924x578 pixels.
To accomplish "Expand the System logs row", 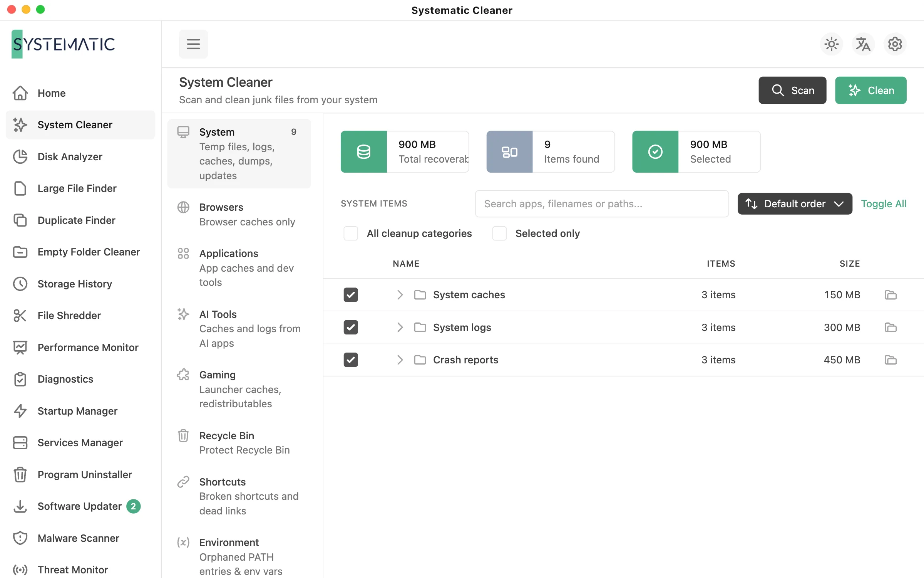I will point(400,328).
